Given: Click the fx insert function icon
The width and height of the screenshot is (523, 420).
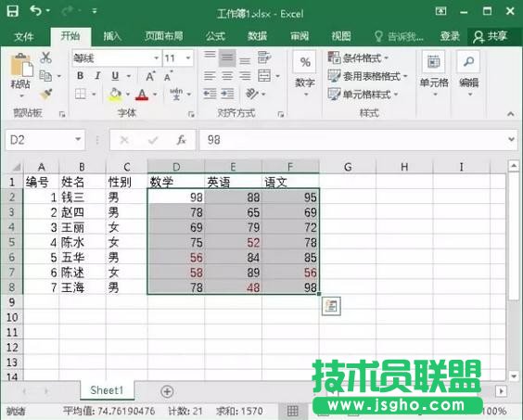Looking at the screenshot, I should pyautogui.click(x=181, y=140).
